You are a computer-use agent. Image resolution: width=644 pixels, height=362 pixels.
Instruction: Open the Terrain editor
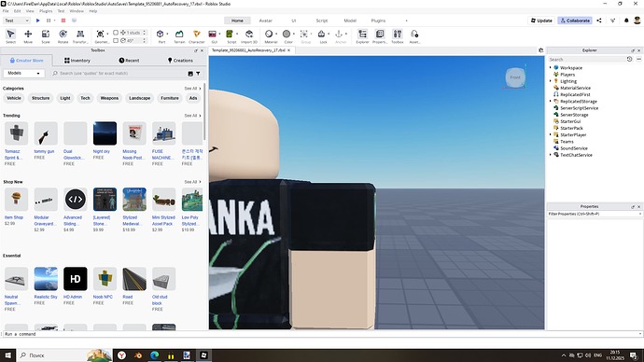[179, 36]
